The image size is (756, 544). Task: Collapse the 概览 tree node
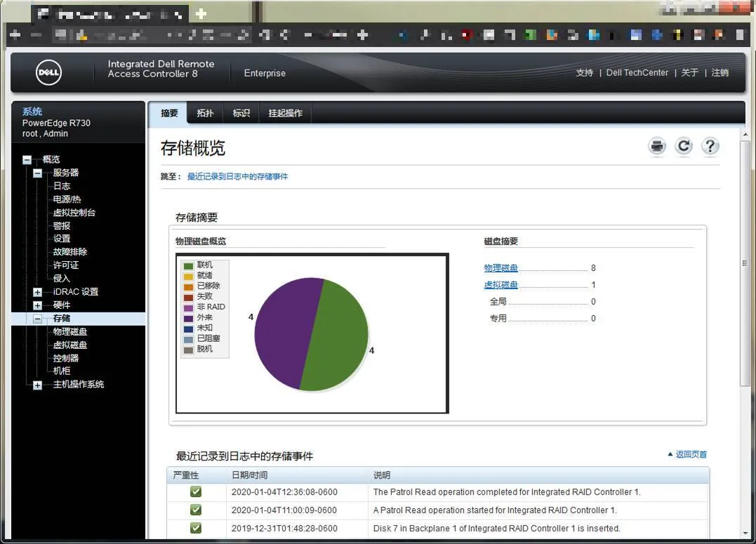(27, 159)
